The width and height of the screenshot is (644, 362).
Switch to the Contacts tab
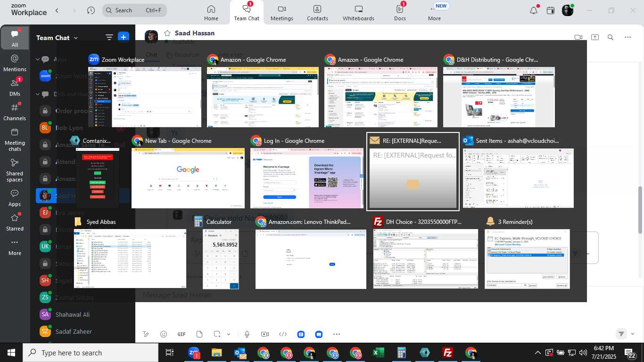317,13
